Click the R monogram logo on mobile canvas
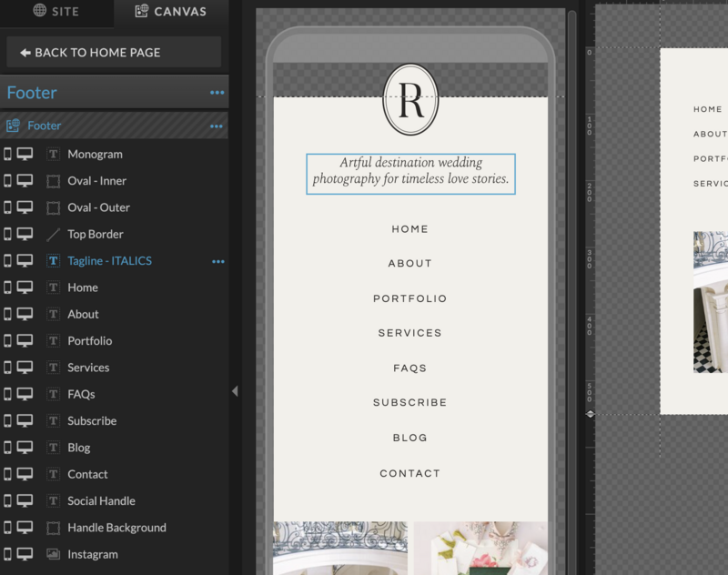 point(410,100)
